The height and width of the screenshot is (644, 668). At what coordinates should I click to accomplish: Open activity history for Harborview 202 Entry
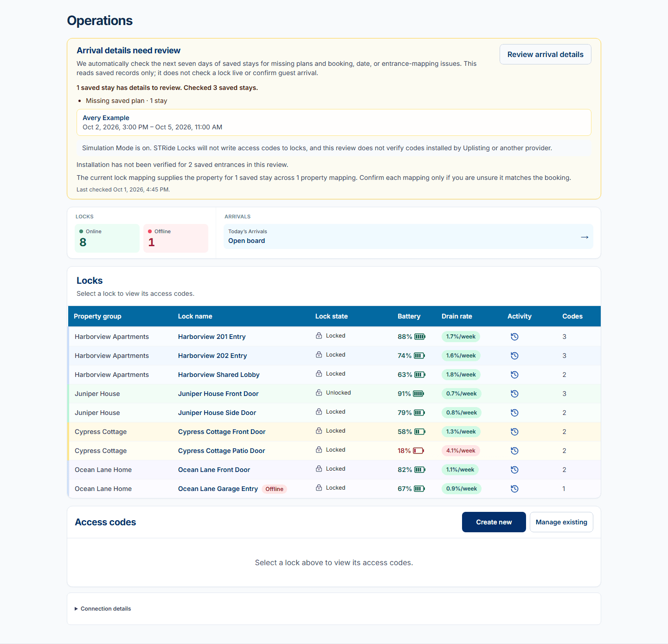(x=514, y=356)
